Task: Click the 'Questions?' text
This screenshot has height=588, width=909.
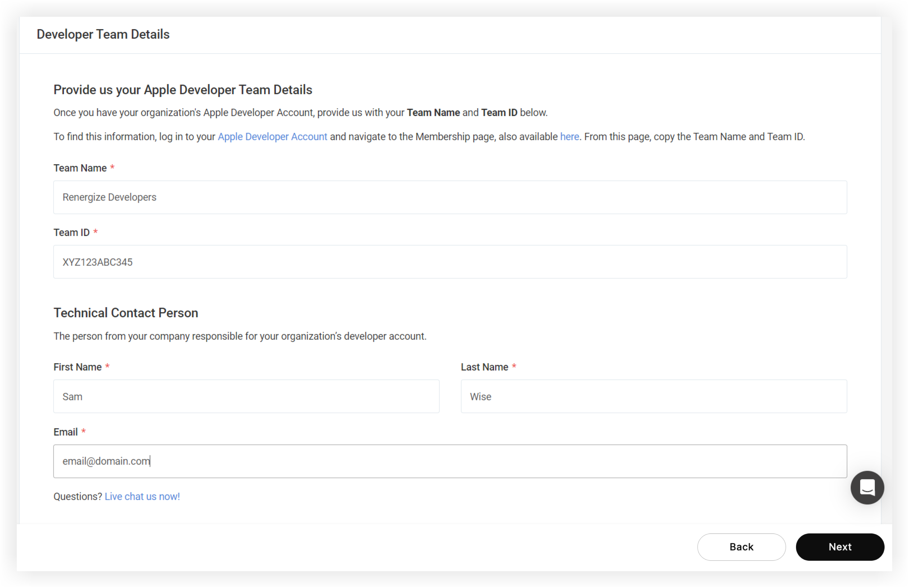Action: point(78,496)
